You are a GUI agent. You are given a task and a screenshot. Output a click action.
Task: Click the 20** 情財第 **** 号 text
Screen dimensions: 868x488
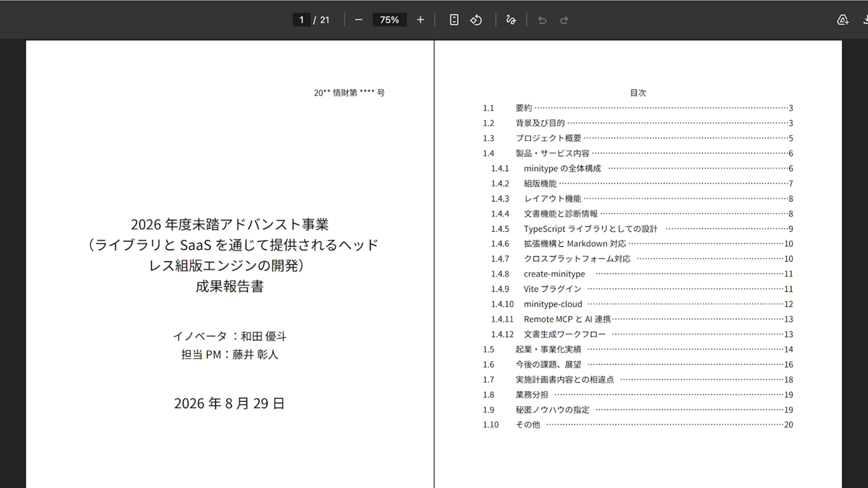click(x=349, y=92)
